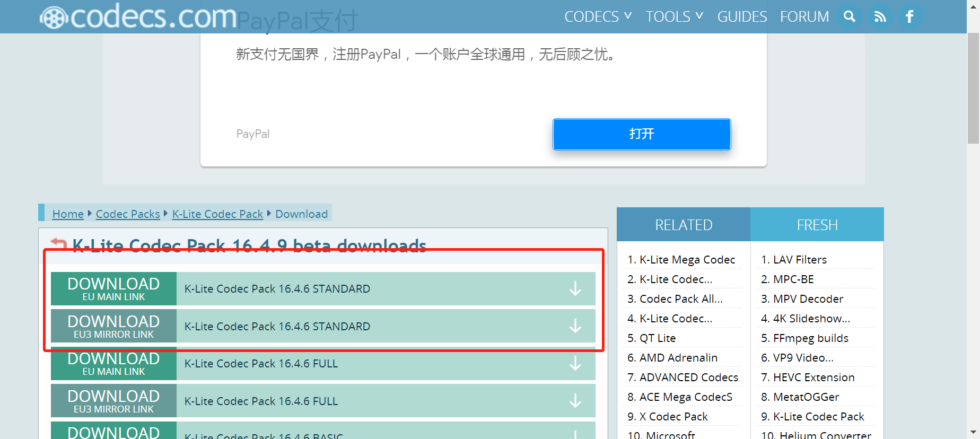Click K-Lite Codec Pack 16.4.6 STANDARD first row text

277,289
